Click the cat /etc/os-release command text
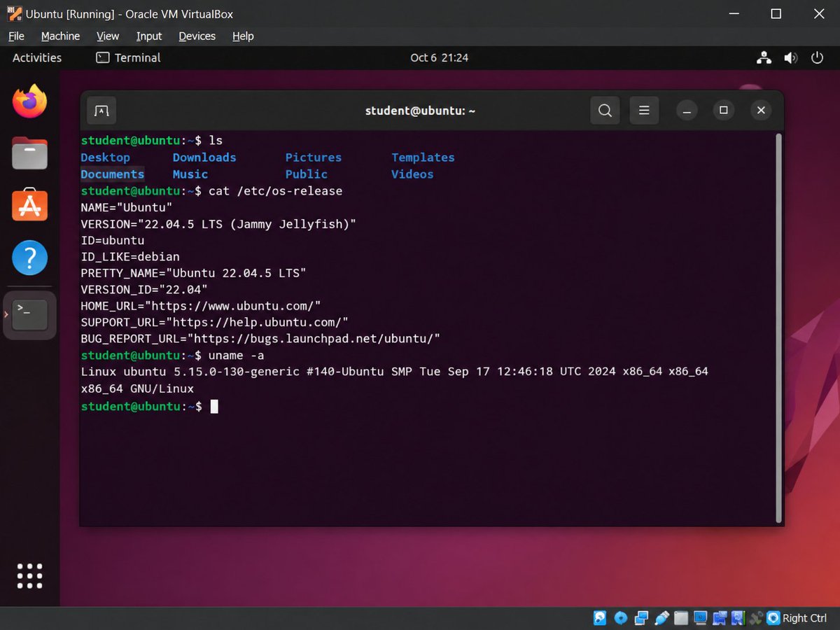This screenshot has height=630, width=840. click(275, 191)
